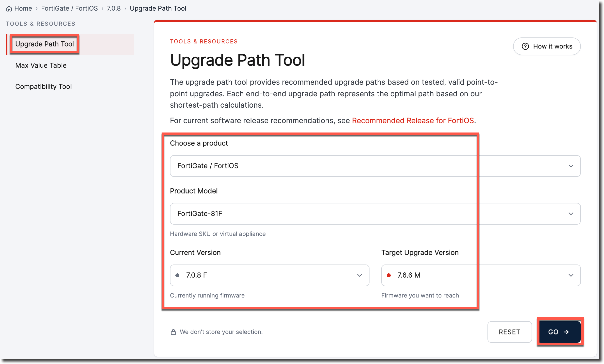The image size is (604, 364).
Task: Open Target Upgrade Version 7.6.6 M dropdown
Action: [481, 275]
